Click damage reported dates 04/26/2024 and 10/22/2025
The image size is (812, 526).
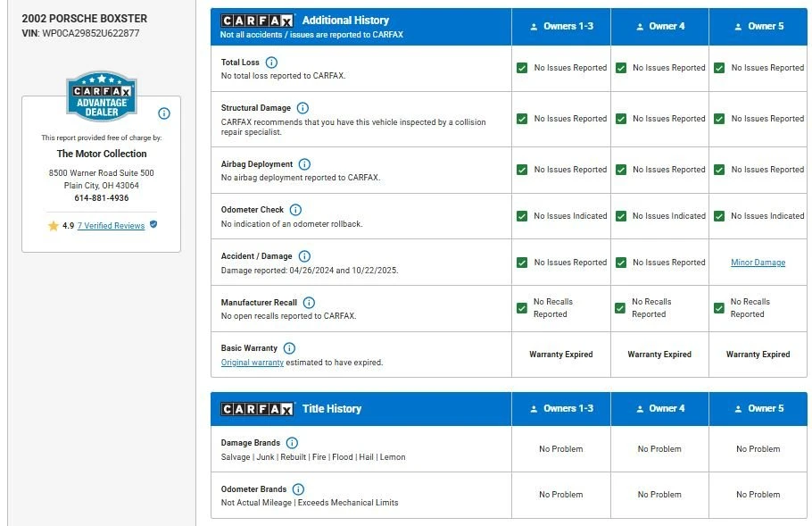click(344, 270)
